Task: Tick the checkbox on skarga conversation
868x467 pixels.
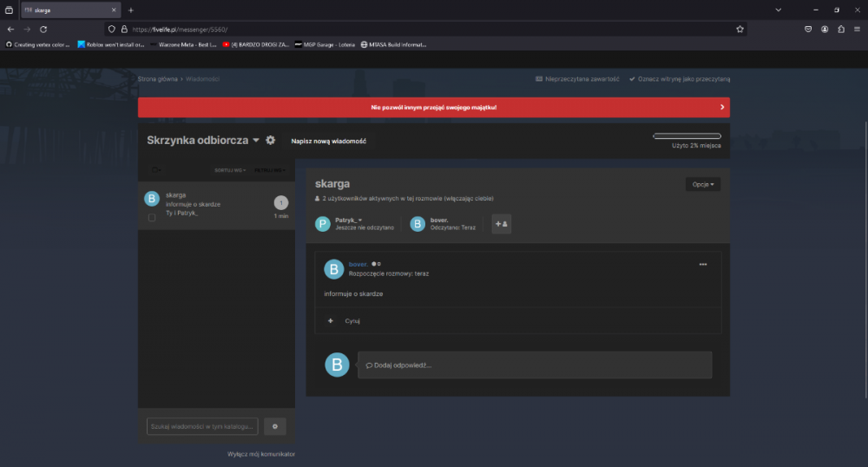Action: [x=152, y=218]
